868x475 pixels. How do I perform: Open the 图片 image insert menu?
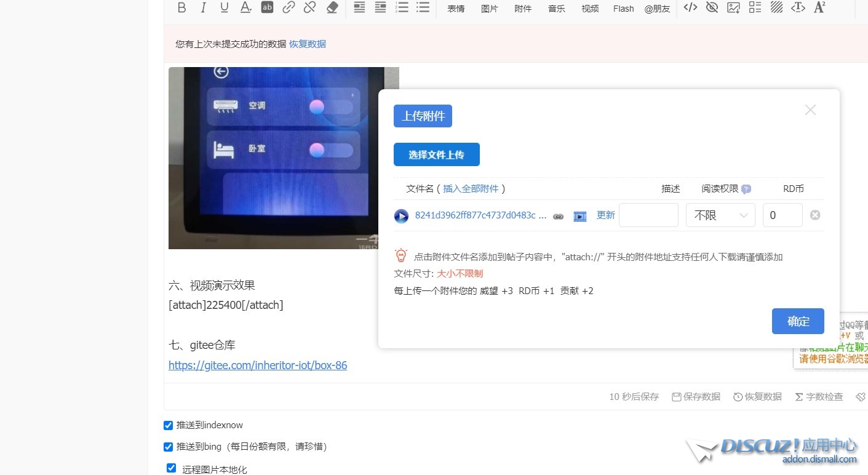[489, 9]
